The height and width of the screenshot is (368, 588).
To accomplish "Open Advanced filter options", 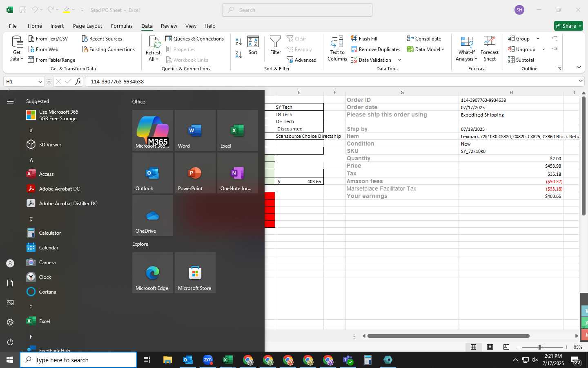I will [302, 60].
